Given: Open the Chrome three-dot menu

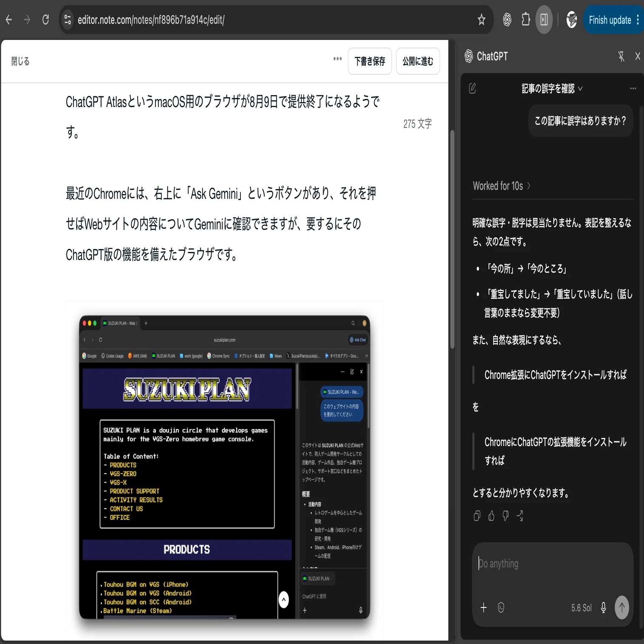Looking at the screenshot, I should point(638,20).
